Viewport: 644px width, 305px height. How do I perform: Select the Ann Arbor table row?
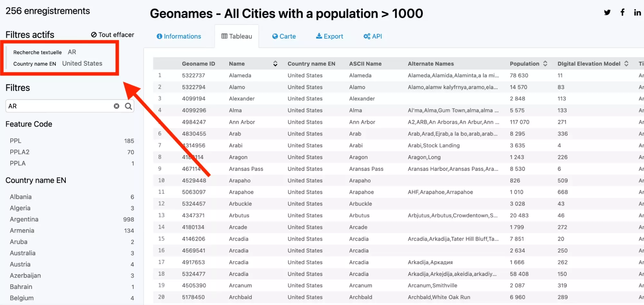(242, 122)
